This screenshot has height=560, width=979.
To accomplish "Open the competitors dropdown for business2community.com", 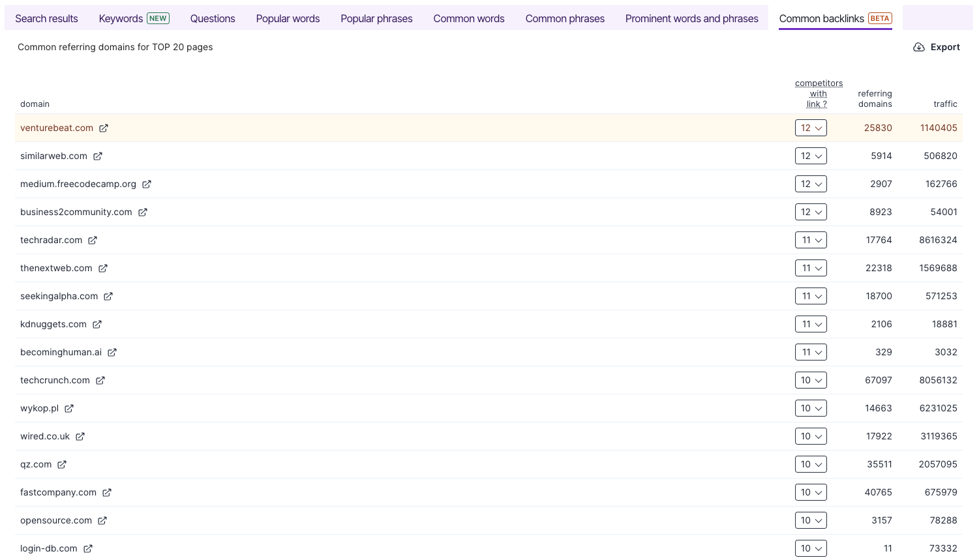I will [811, 212].
